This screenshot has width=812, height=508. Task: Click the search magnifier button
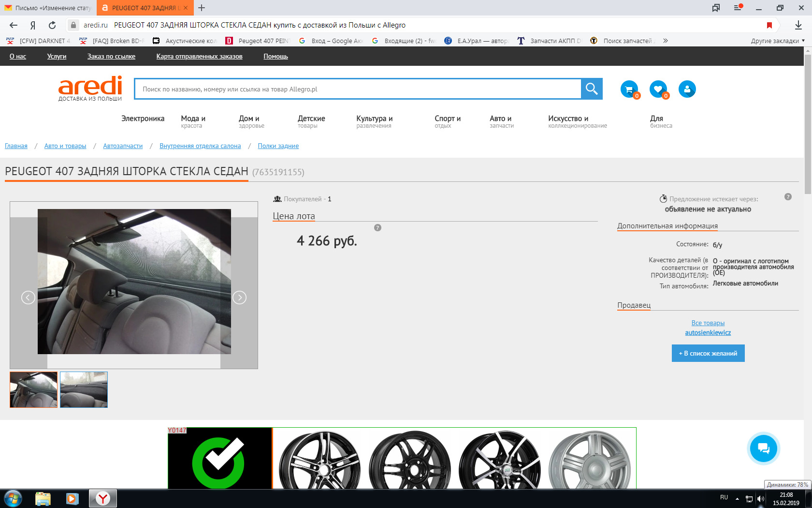[592, 89]
